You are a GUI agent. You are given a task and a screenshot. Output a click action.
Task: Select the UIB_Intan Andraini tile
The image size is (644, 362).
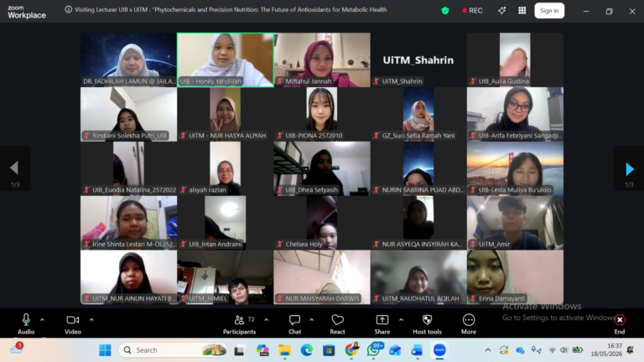point(225,222)
